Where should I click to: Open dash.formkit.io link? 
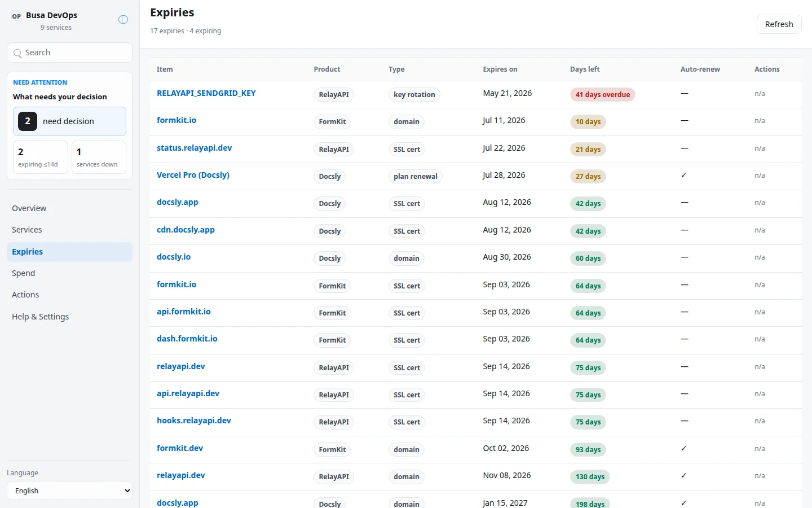pyautogui.click(x=187, y=339)
